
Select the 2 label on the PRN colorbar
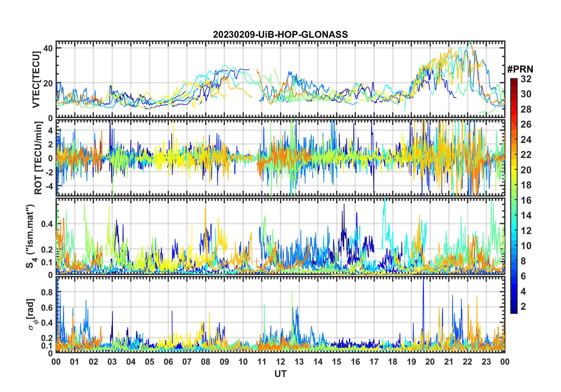coord(523,307)
